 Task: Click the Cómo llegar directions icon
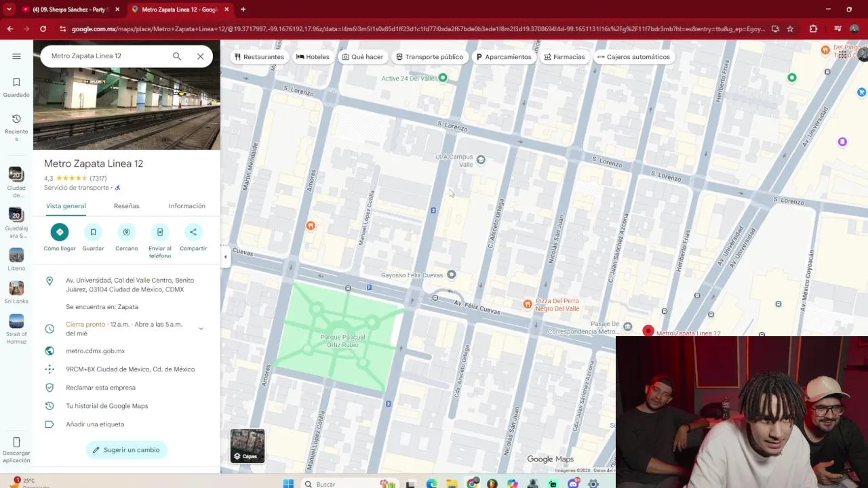coord(60,232)
